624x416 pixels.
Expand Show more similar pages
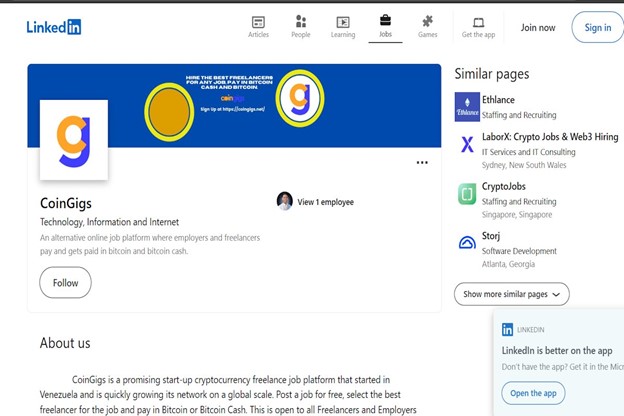[512, 294]
